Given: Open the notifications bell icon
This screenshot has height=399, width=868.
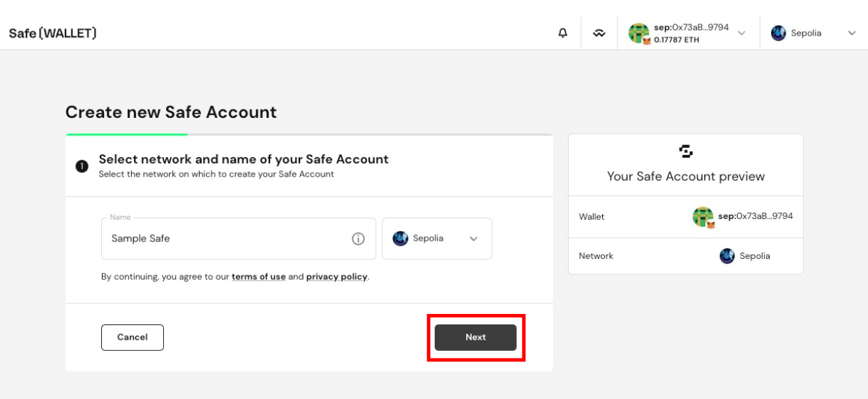Looking at the screenshot, I should 562,33.
